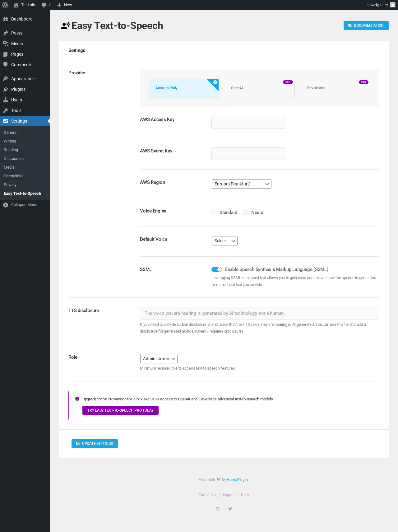Click the GitHub icon in footer
This screenshot has width=398, height=532.
218,509
